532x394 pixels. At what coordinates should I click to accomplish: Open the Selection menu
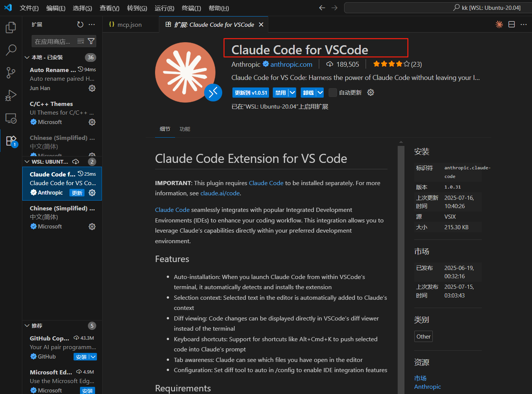82,8
